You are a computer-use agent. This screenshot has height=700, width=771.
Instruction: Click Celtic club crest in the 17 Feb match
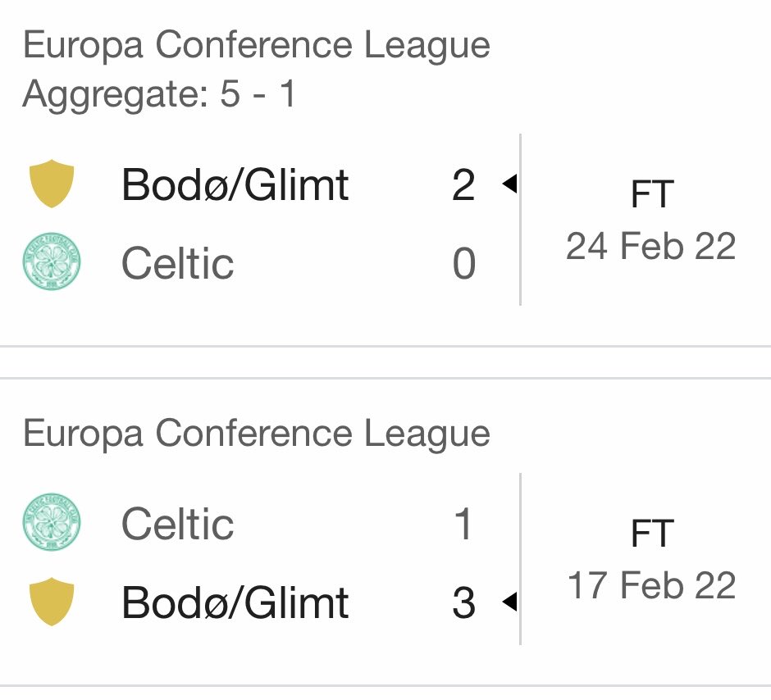click(x=52, y=522)
